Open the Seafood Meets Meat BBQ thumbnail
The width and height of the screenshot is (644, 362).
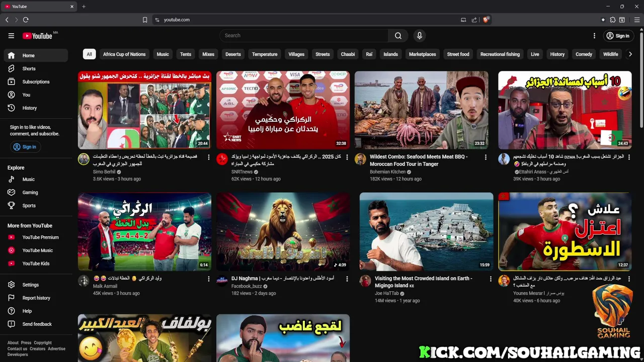(421, 110)
